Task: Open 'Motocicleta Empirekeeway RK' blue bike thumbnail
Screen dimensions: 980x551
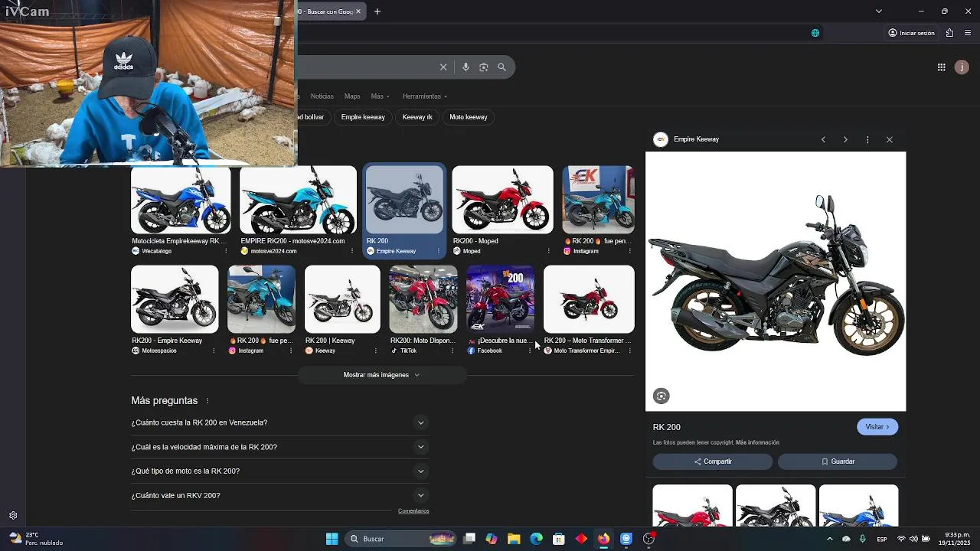Action: pos(181,200)
